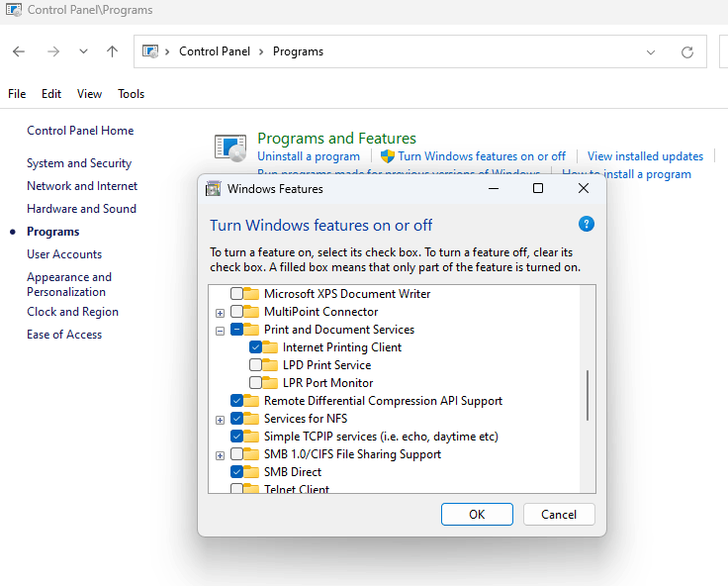The height and width of the screenshot is (586, 728).
Task: Expand the Services for NFS node
Action: (x=220, y=420)
